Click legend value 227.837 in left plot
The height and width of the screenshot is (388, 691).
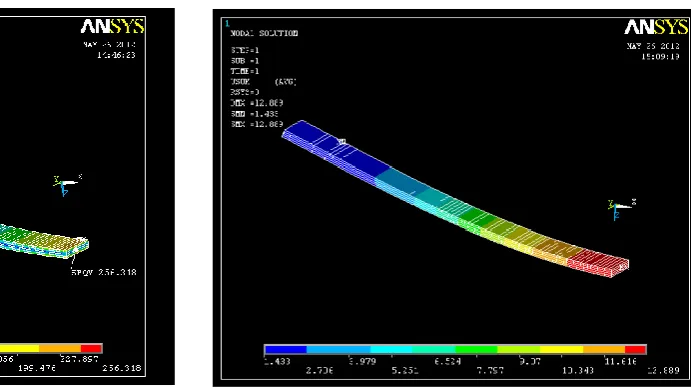pyautogui.click(x=79, y=359)
